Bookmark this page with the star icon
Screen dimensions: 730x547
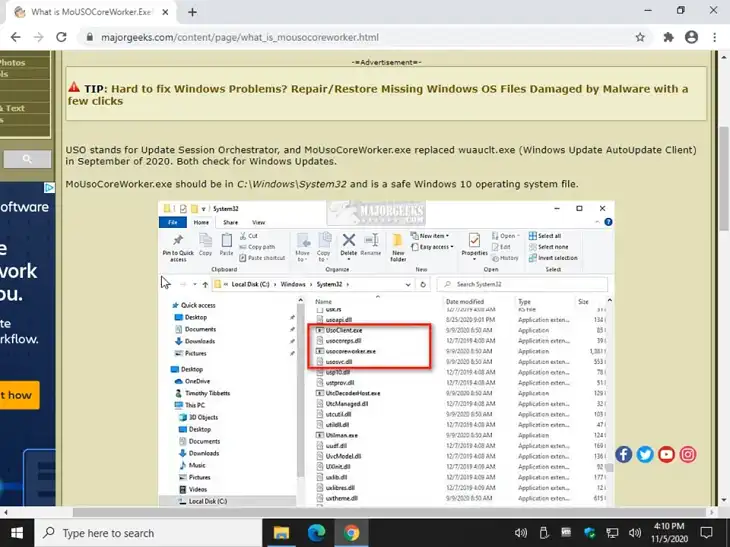tap(640, 37)
